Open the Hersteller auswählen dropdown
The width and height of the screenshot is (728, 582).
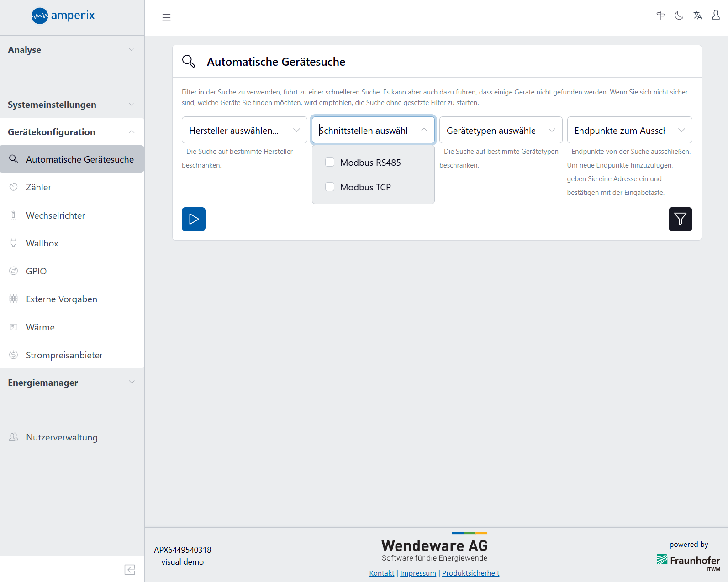tap(244, 131)
